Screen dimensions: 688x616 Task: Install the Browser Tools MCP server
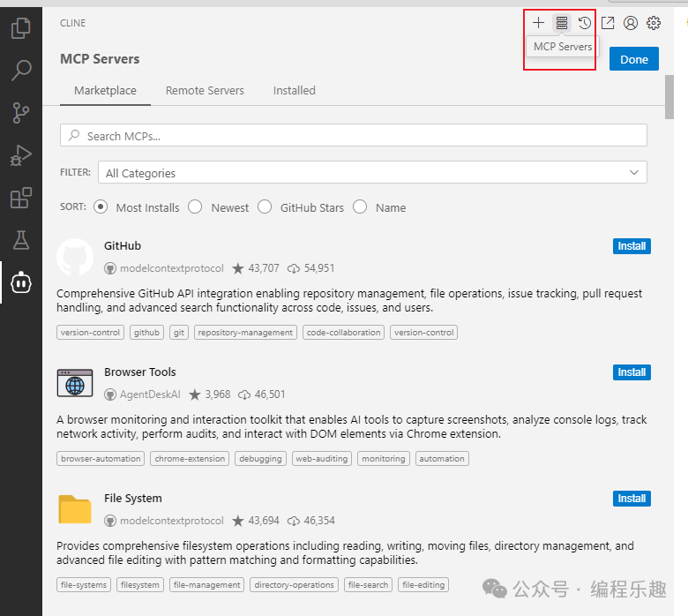[632, 372]
